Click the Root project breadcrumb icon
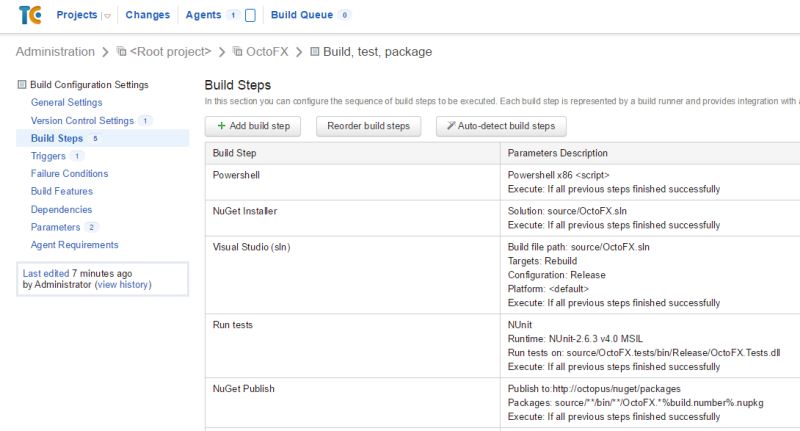 click(x=121, y=51)
